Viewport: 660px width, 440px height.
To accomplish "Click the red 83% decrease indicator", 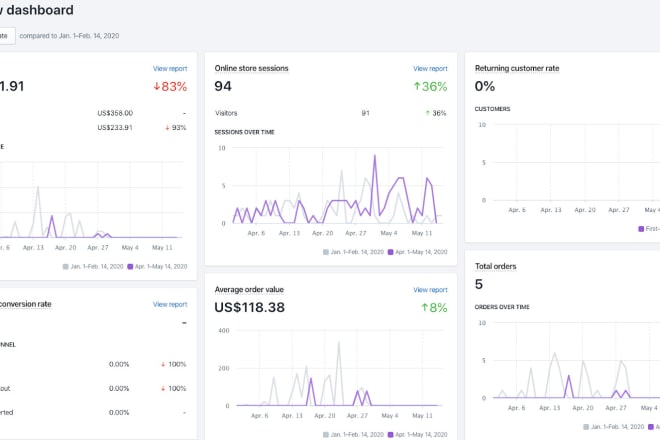I will tap(170, 87).
